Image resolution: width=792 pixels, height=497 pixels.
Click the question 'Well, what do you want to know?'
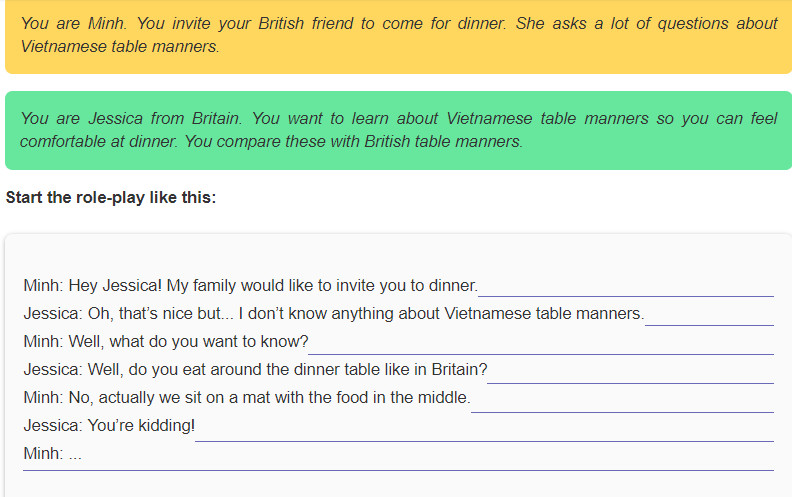tap(188, 341)
